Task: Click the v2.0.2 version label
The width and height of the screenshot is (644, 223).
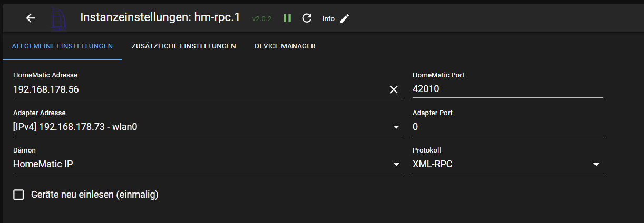Action: 262,18
